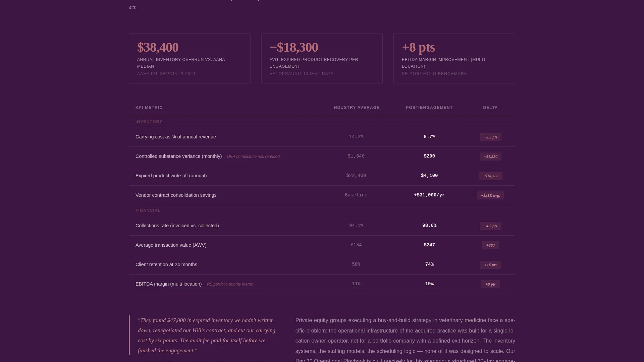Click the 98.6% post-engagement cell
The image size is (644, 362).
429,226
